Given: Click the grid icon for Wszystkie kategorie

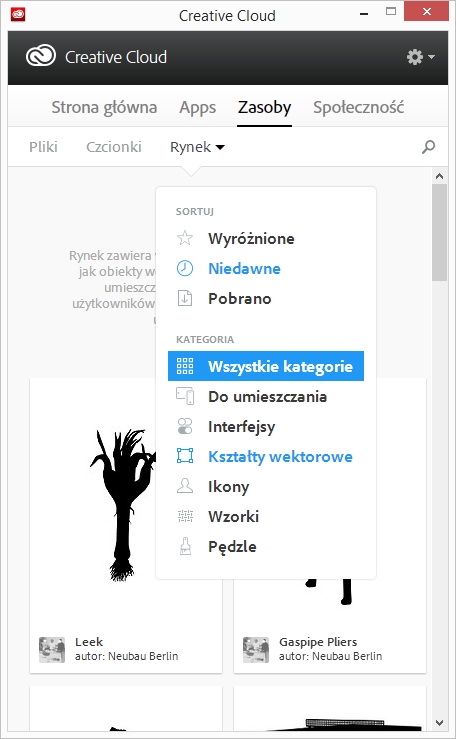Looking at the screenshot, I should coord(185,366).
